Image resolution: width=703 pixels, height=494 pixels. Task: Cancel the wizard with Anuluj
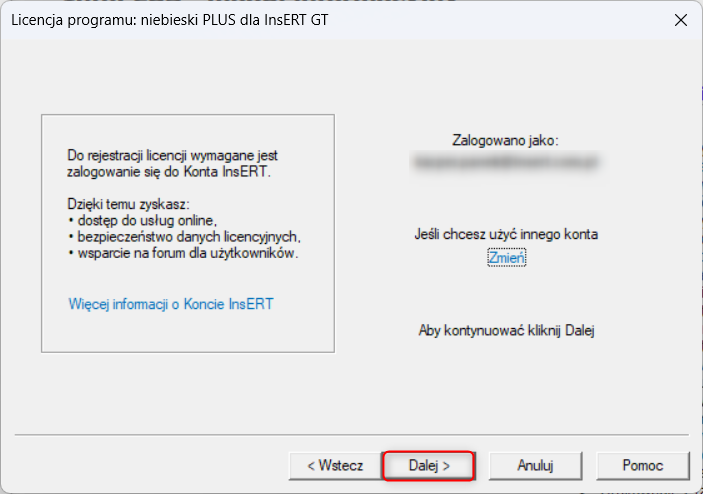coord(535,466)
